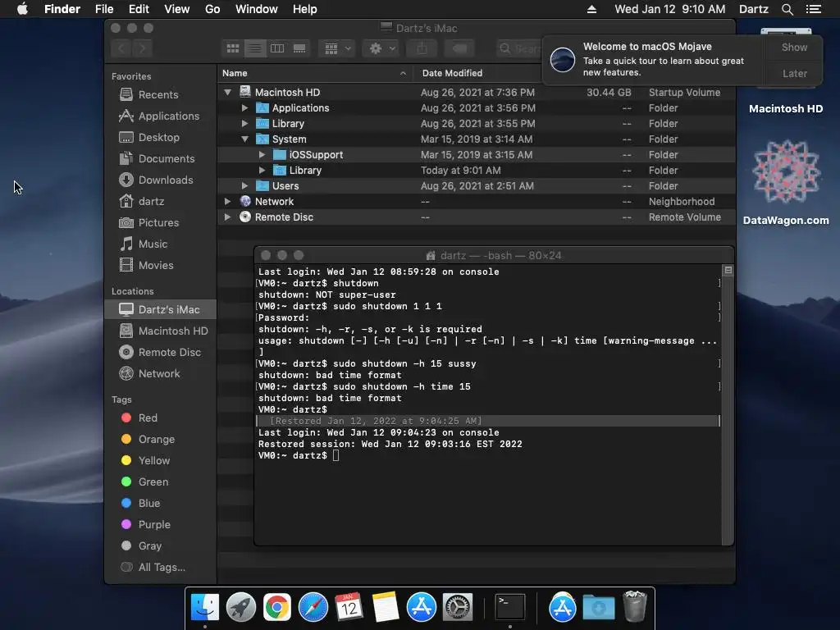The image size is (840, 630).
Task: Click the Edit Tags toolbar button
Action: point(459,48)
